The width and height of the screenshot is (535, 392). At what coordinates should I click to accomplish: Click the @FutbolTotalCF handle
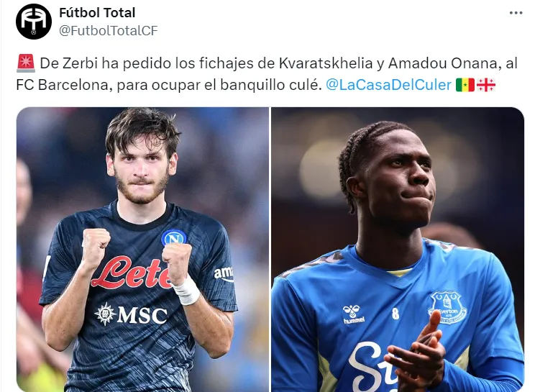(109, 30)
